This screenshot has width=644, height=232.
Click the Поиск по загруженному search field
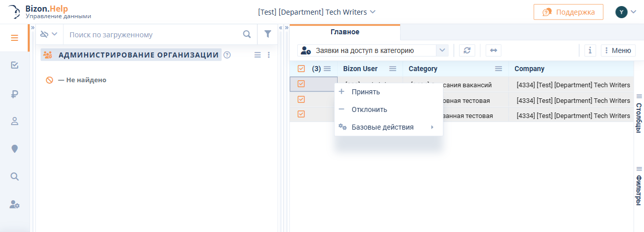click(x=151, y=35)
